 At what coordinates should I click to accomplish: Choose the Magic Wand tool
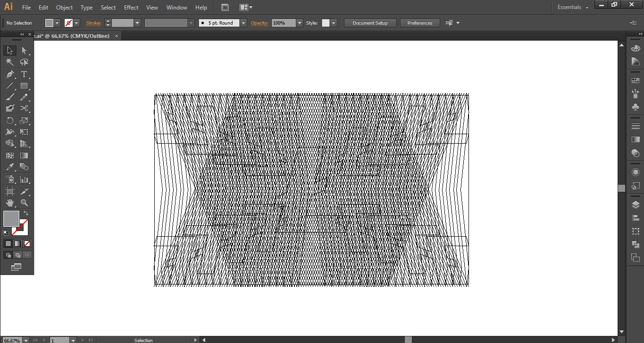pyautogui.click(x=10, y=62)
